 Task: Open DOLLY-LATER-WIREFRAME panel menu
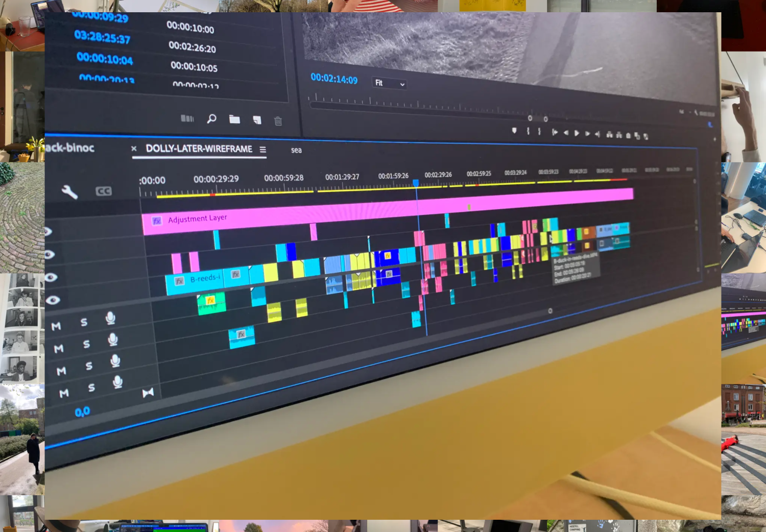pyautogui.click(x=262, y=150)
